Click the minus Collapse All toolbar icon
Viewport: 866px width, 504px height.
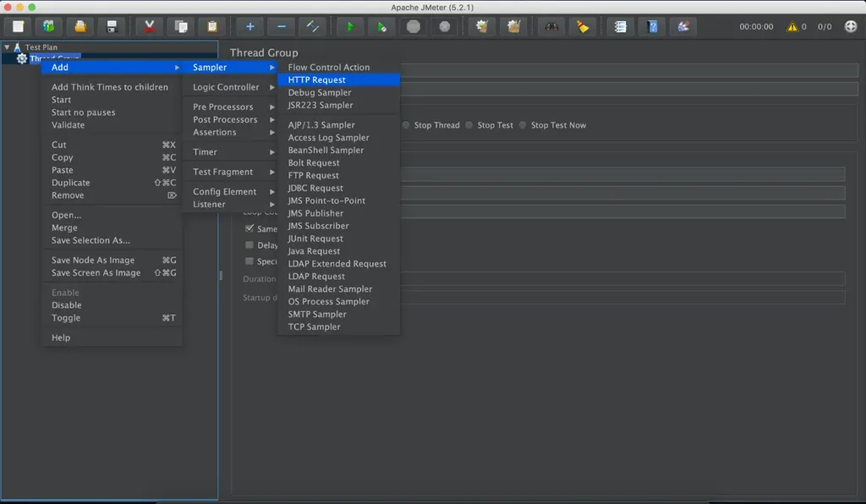pos(281,26)
